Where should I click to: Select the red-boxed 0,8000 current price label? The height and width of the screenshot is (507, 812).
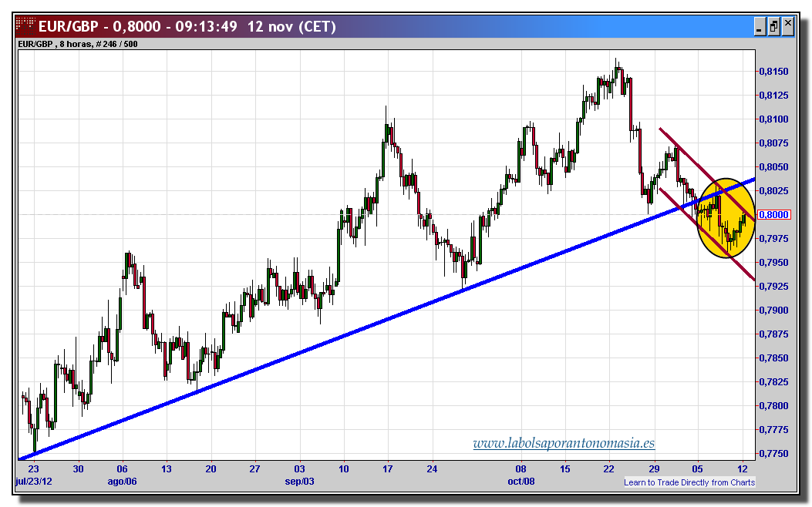pos(773,214)
